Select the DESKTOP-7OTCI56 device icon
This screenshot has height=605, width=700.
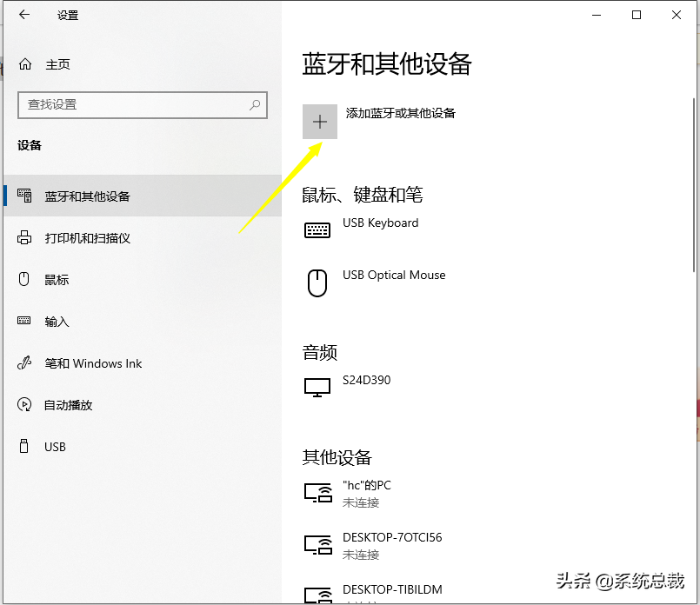[x=317, y=545]
